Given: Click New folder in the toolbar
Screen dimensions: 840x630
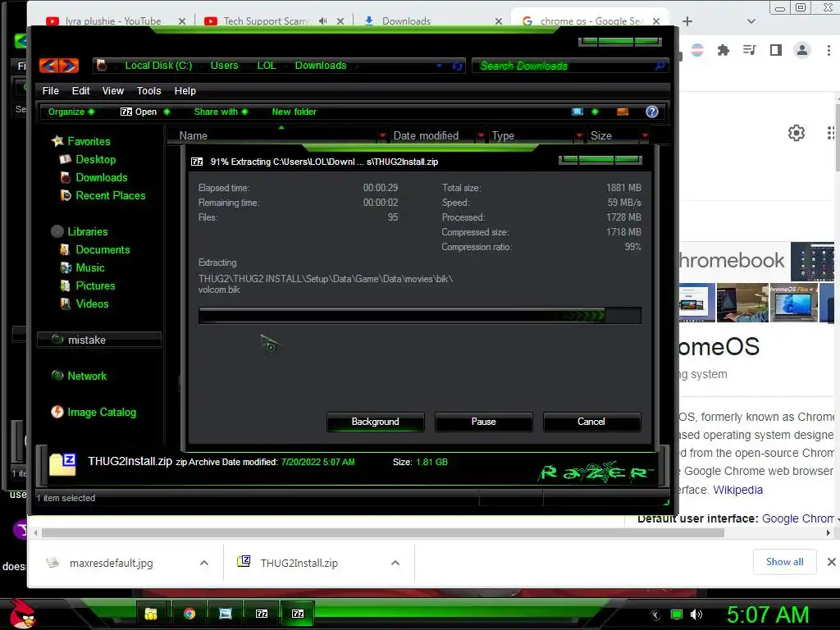Looking at the screenshot, I should [294, 112].
